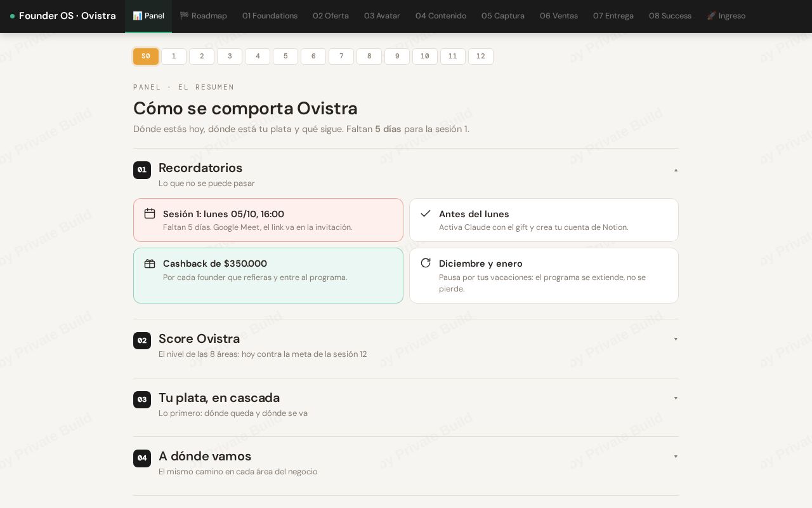Expand the A dónde vamos section arrow
The image size is (812, 508).
tap(676, 457)
